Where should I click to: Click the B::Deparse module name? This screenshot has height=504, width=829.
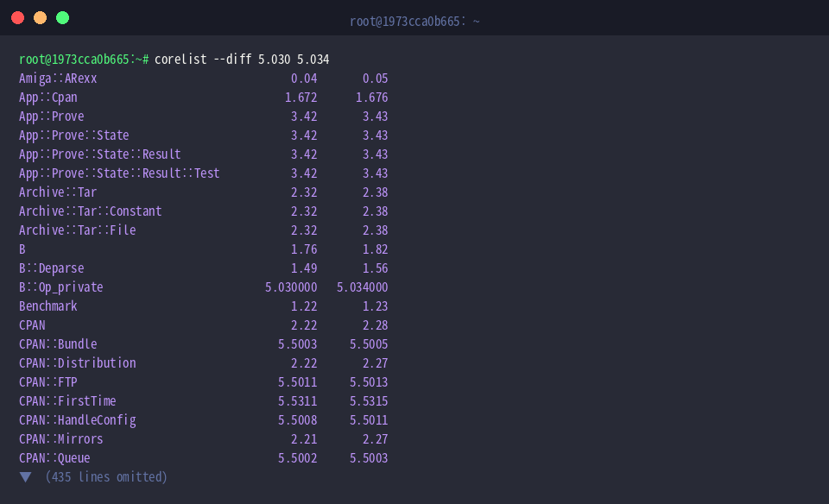(x=51, y=268)
